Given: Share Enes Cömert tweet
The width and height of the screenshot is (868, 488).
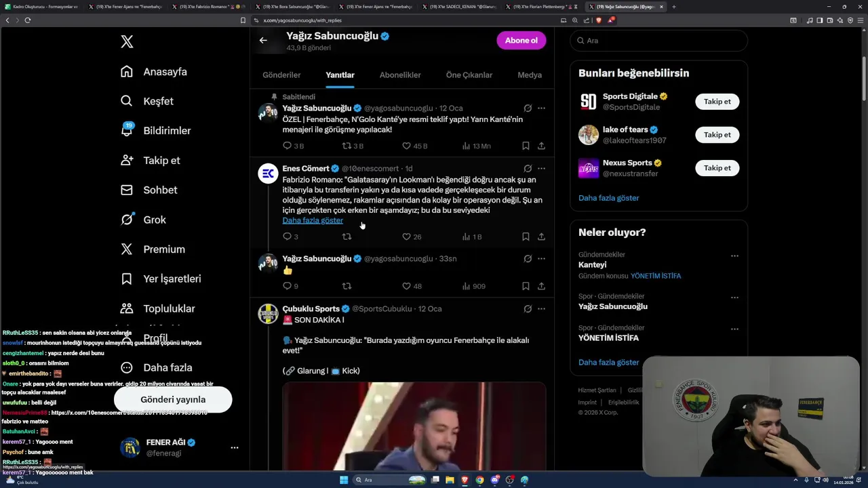Looking at the screenshot, I should tap(541, 237).
